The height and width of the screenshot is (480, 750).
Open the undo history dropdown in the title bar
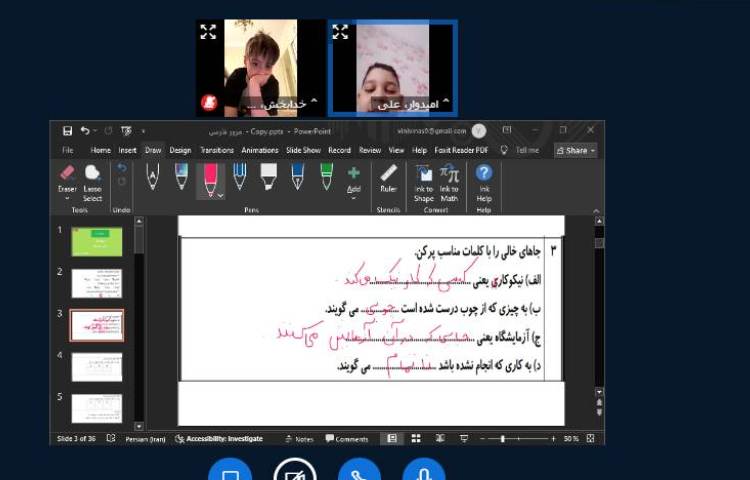point(95,131)
